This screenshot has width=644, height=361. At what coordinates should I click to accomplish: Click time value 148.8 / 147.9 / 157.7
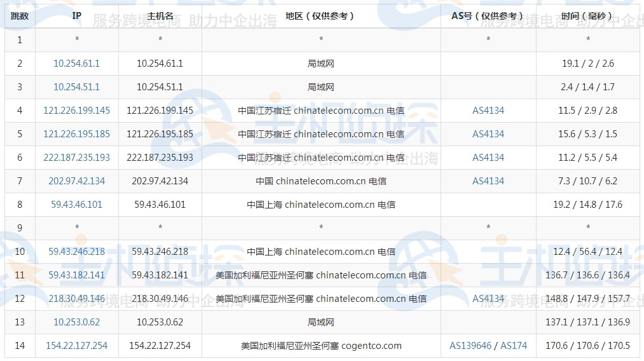pos(588,299)
